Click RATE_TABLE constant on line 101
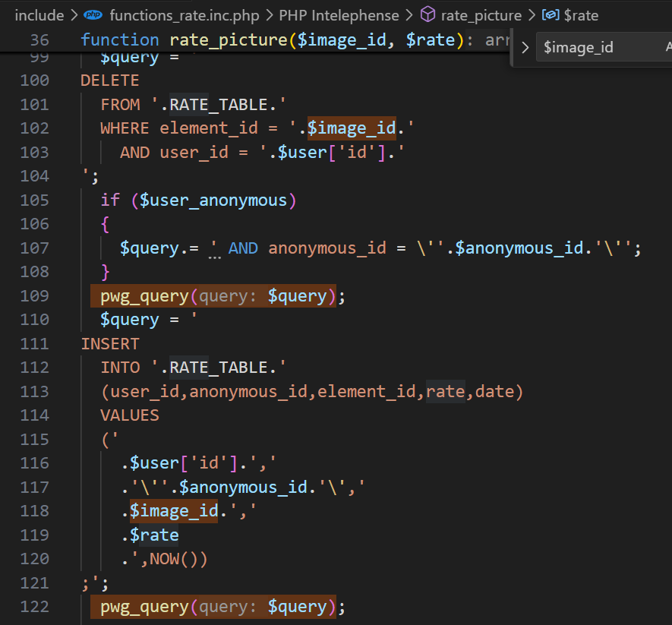This screenshot has height=625, width=672. pyautogui.click(x=219, y=105)
